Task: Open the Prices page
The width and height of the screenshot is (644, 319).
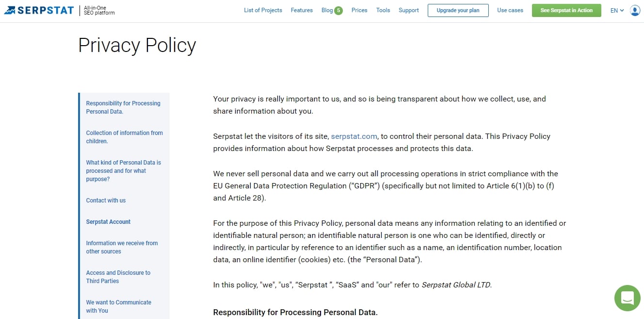Action: (359, 10)
